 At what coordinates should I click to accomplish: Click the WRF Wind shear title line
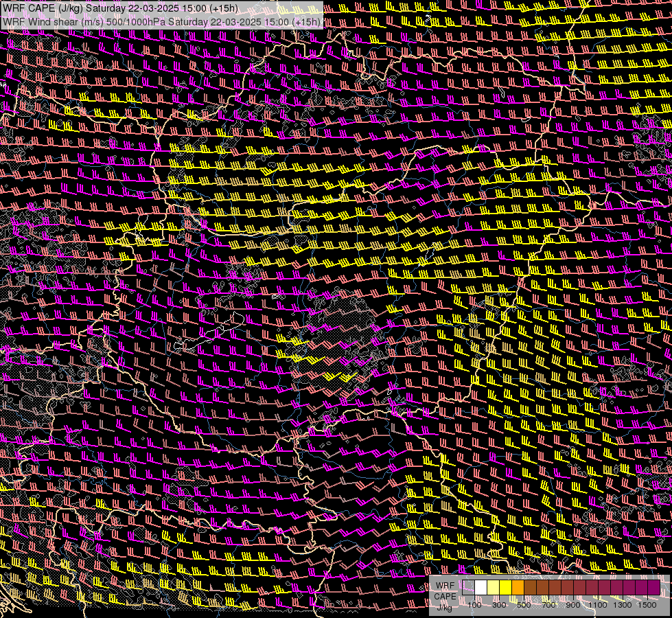click(161, 22)
